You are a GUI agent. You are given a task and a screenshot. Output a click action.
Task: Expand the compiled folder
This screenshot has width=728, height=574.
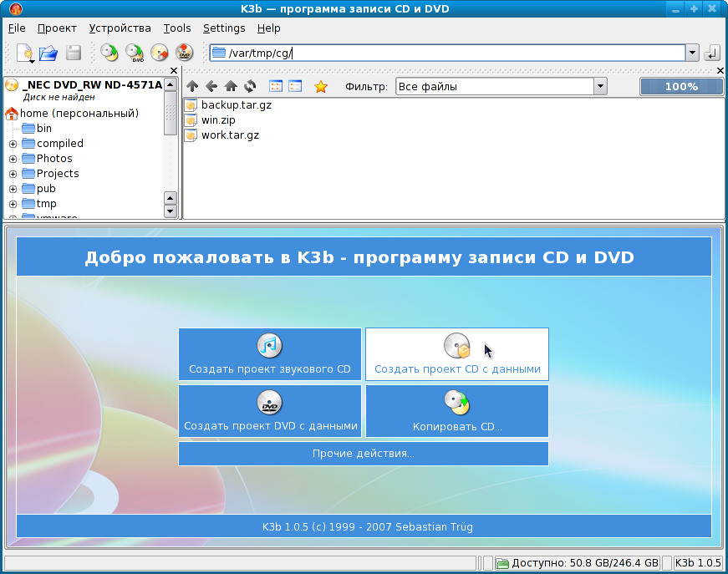[x=13, y=144]
